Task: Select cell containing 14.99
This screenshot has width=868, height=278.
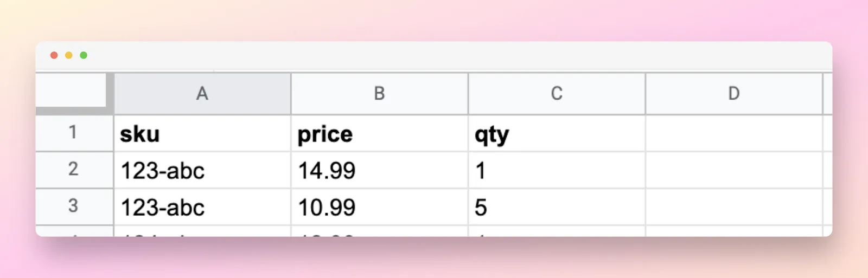Action: pyautogui.click(x=380, y=170)
